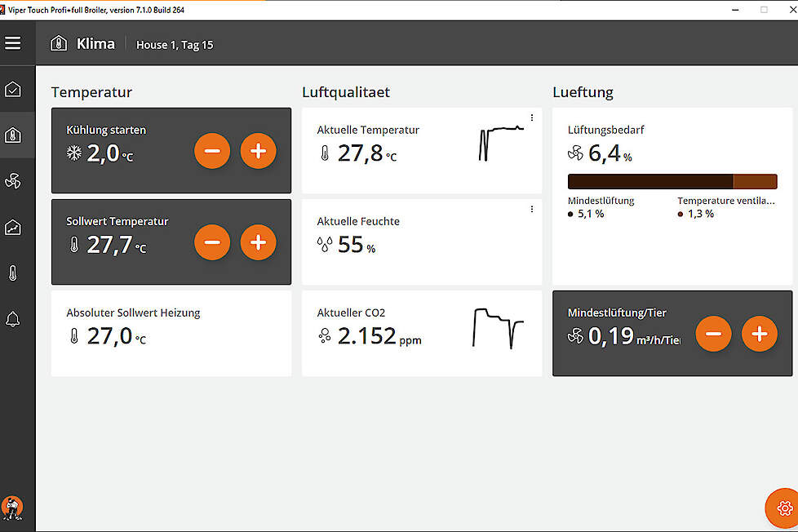798x532 pixels.
Task: Click the 0,19 m³/h/Tier value
Action: click(x=634, y=336)
